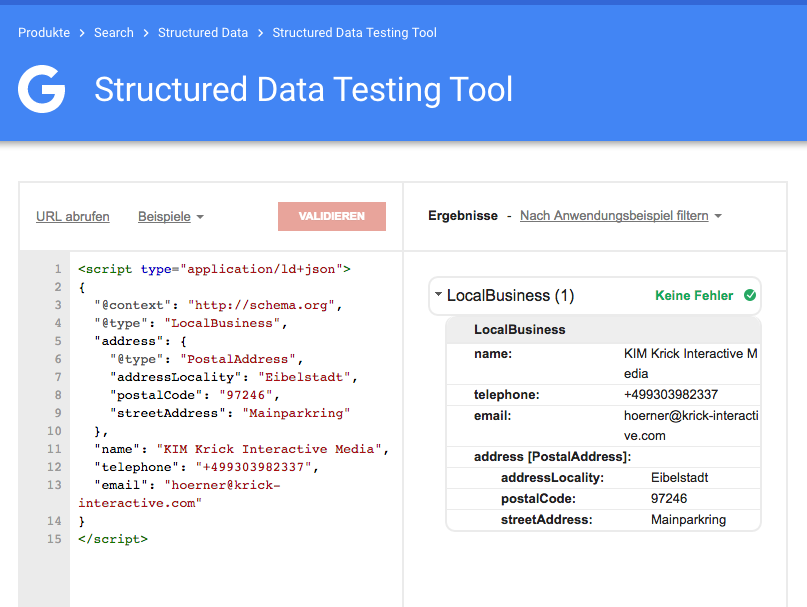Click the streetAddress label in results

click(x=547, y=519)
